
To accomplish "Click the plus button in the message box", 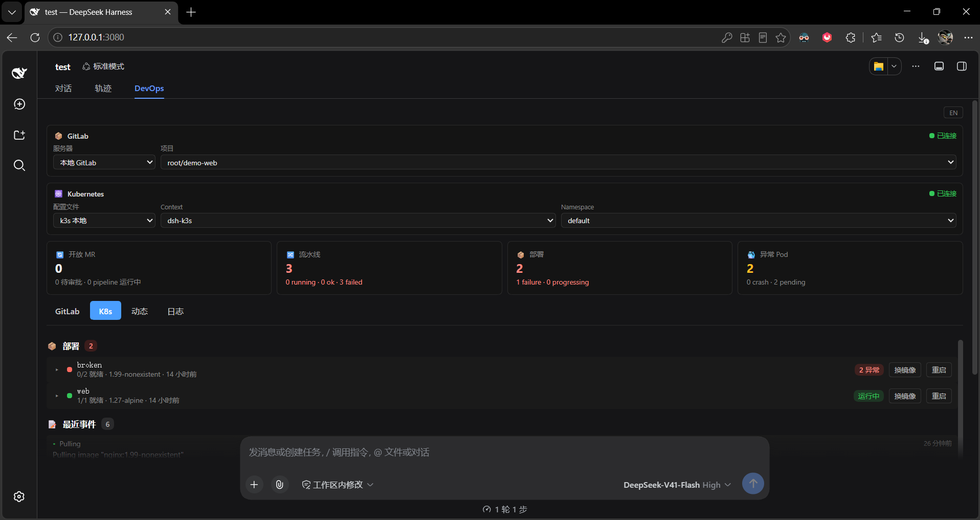I will pyautogui.click(x=254, y=484).
